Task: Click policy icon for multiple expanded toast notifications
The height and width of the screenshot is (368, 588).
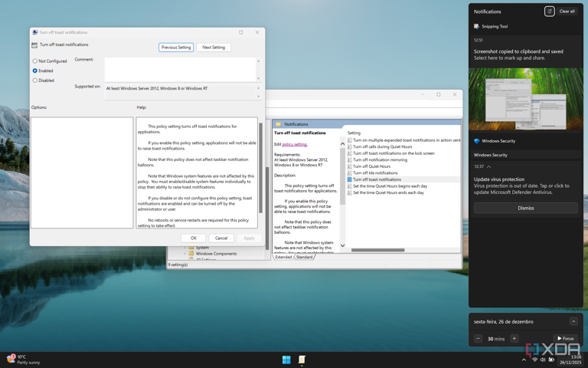Action: click(x=349, y=140)
